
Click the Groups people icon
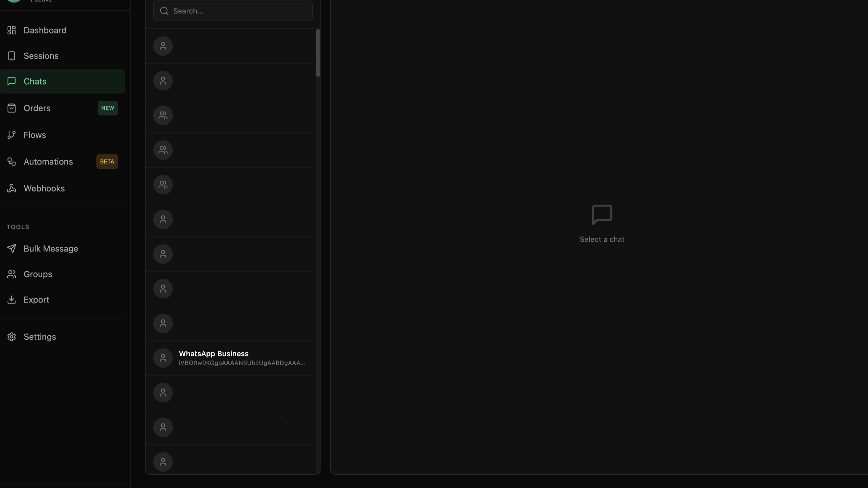[12, 274]
